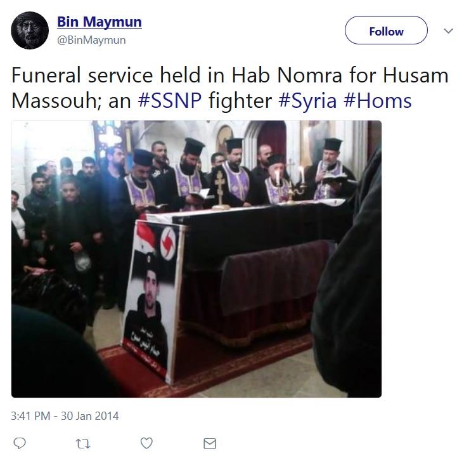The image size is (476, 463).
Task: Click the Syrian flag on the portrait poster
Action: click(x=145, y=241)
